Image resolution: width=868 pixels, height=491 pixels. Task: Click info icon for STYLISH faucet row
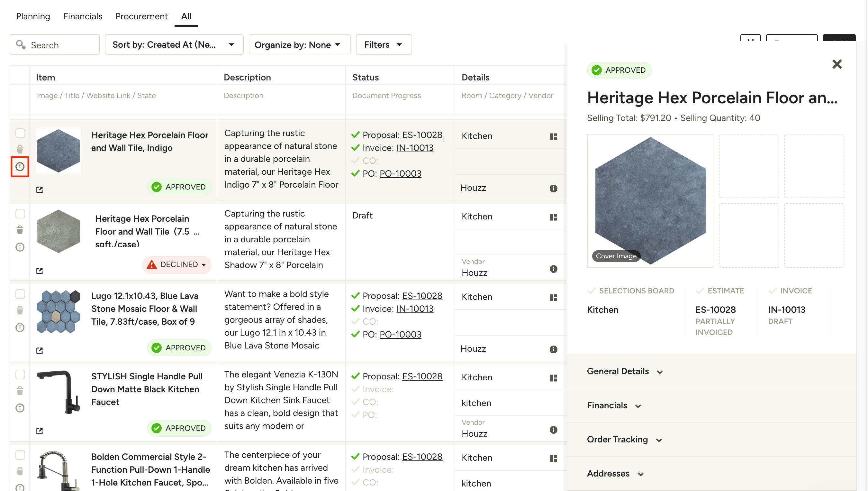[x=20, y=408]
